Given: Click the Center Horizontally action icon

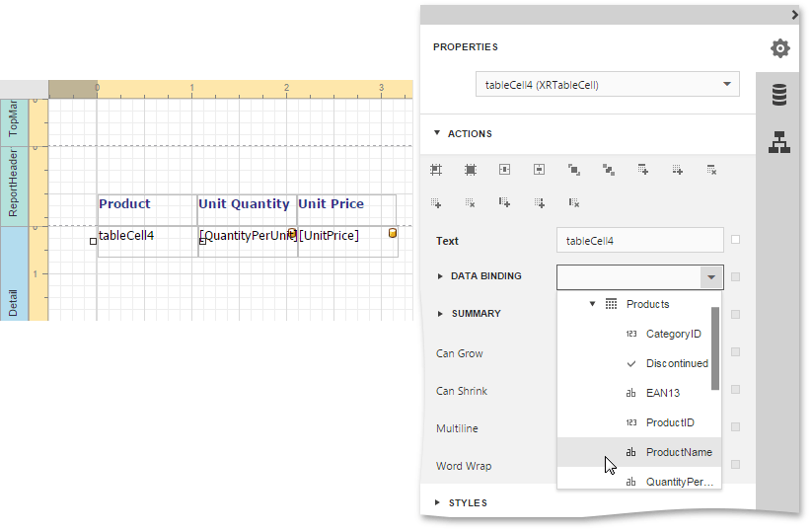Looking at the screenshot, I should 504,170.
